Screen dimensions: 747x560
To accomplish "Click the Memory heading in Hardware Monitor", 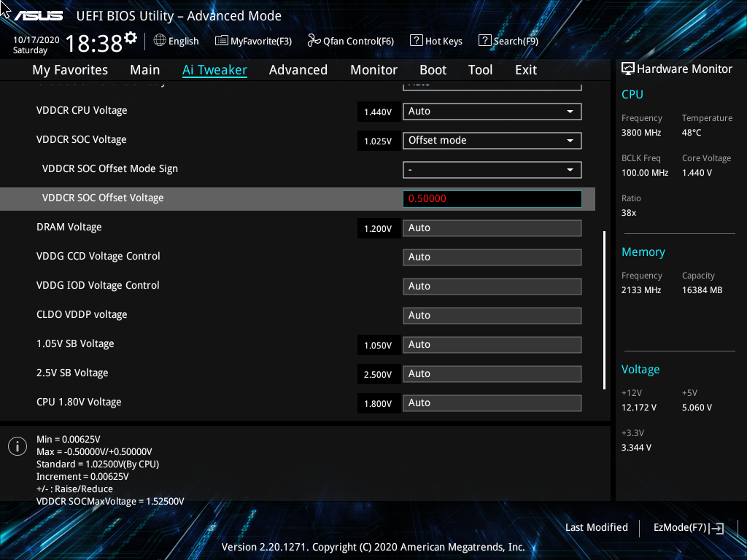I will coord(643,252).
